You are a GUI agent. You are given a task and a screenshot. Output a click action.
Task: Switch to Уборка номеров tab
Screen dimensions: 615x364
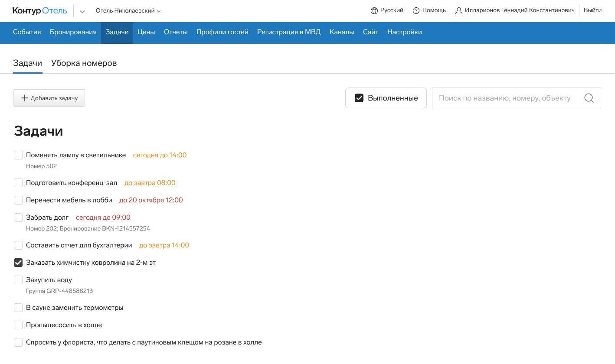tap(84, 63)
